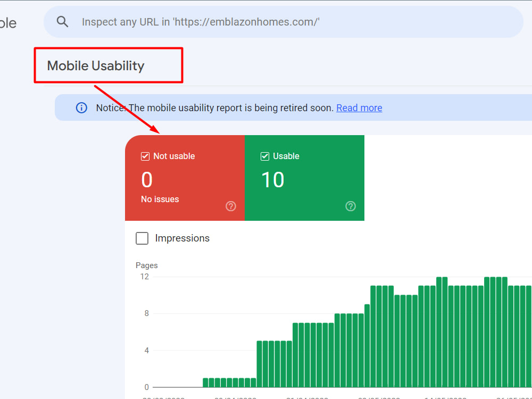Select the red Not usable card
Screen dimensions: 532x399
coord(185,178)
